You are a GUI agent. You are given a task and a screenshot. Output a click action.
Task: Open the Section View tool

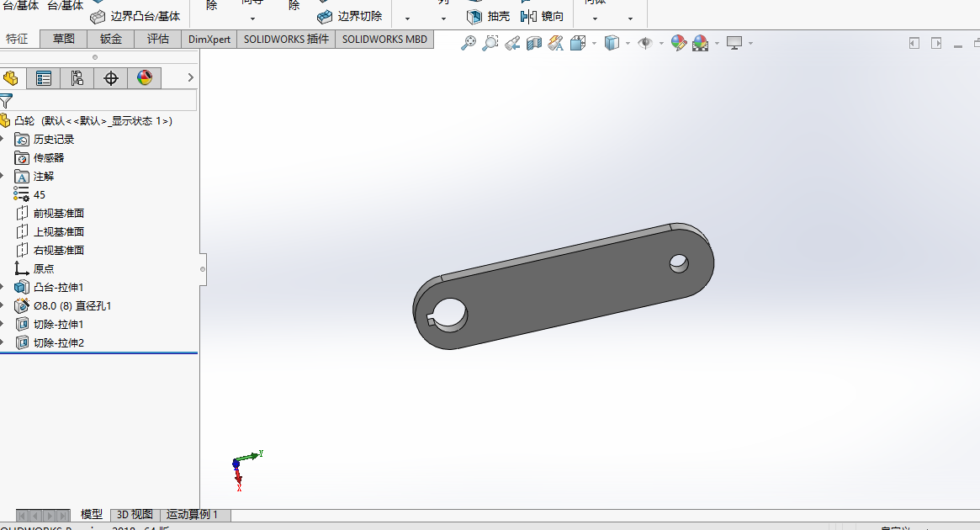(534, 43)
